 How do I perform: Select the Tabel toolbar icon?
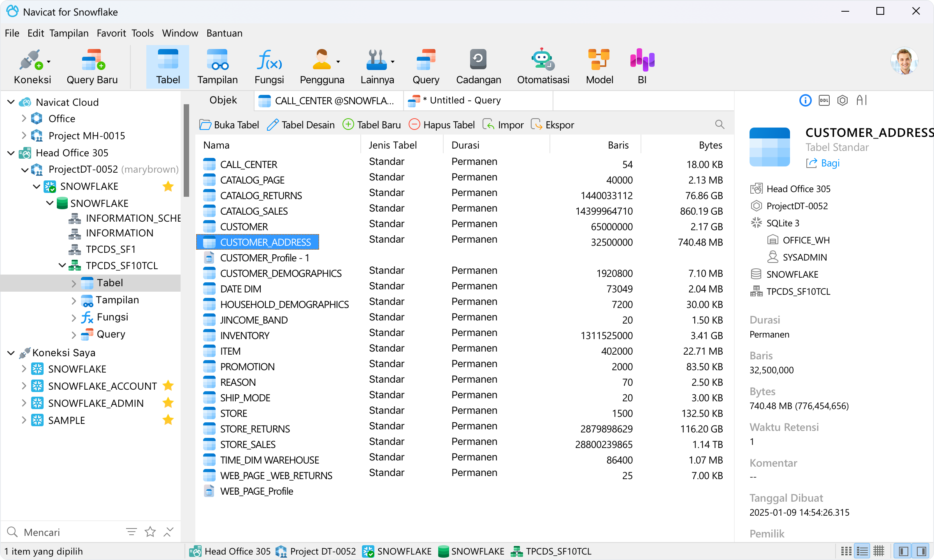click(168, 67)
